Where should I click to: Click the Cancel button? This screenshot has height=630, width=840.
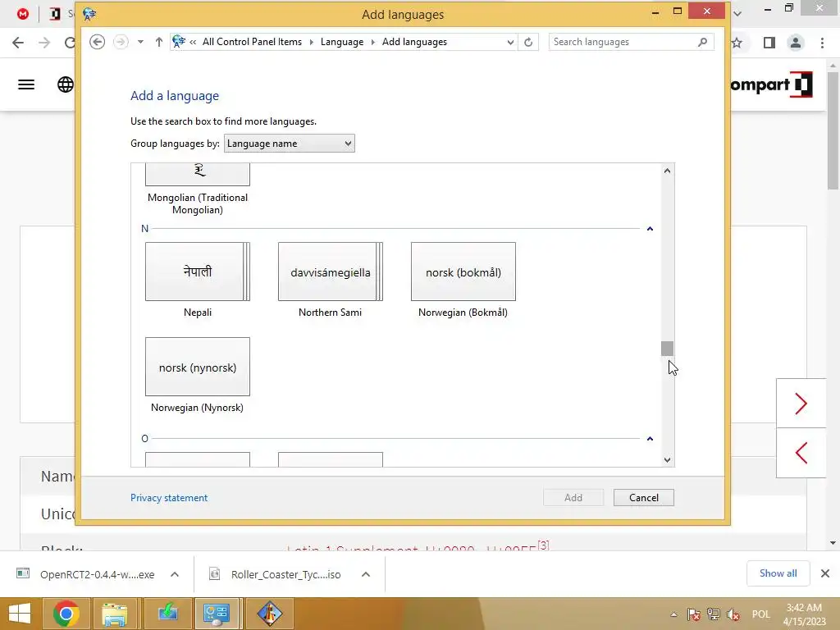tap(643, 498)
